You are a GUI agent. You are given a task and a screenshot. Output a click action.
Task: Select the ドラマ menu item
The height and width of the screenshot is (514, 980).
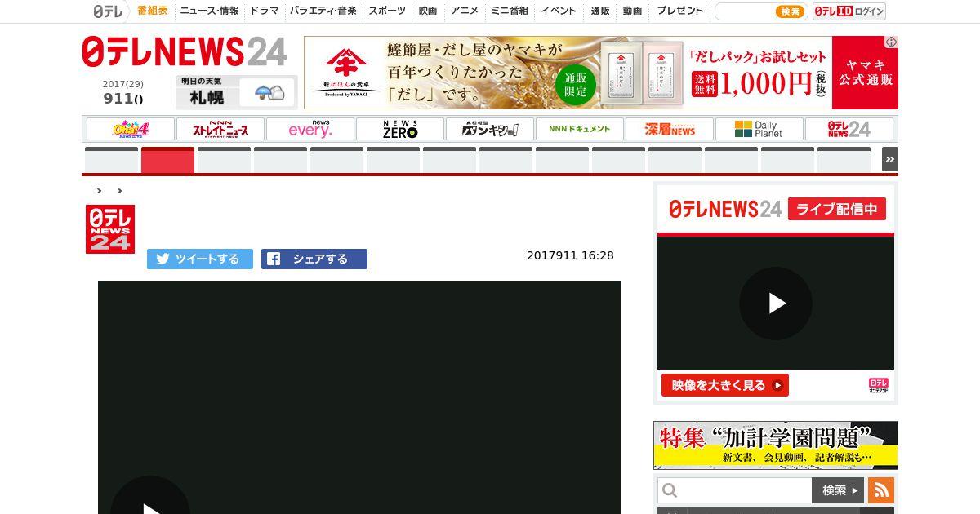[265, 11]
